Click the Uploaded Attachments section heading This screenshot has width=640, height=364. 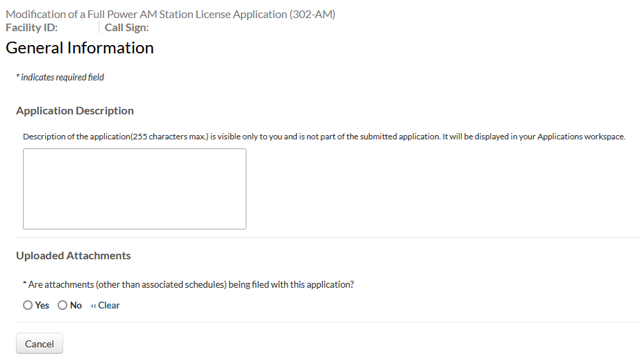[74, 256]
